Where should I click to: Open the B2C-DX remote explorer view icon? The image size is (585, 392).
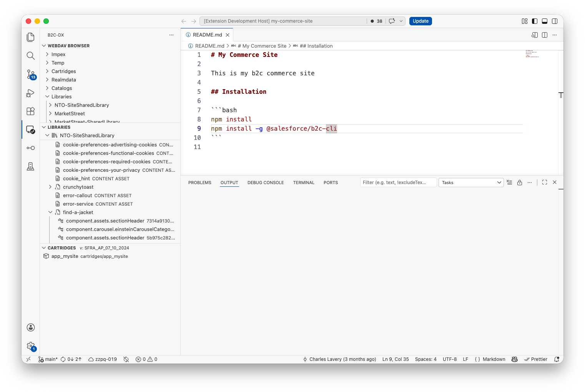coord(31,130)
